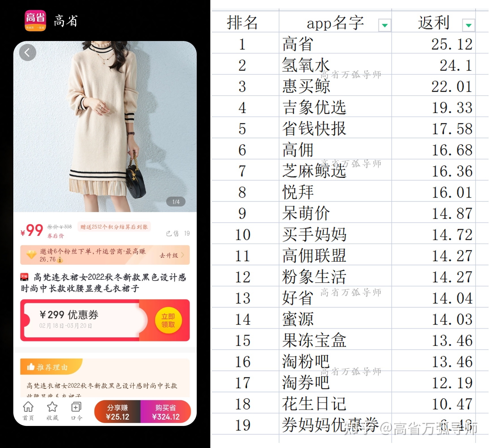
Task: Tap the back arrow on product image
Action: tap(27, 52)
